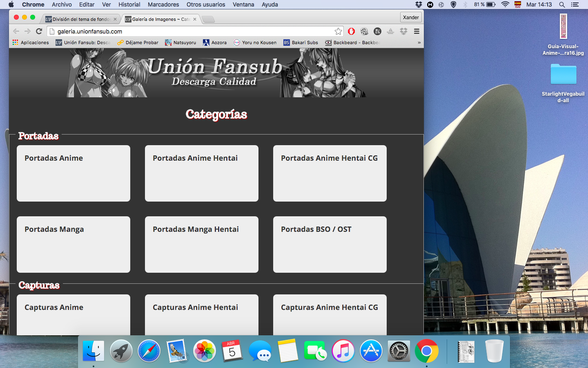Select Guia-Visual-Anime jpg file on desktop
This screenshot has height=368, width=588.
[x=563, y=35]
